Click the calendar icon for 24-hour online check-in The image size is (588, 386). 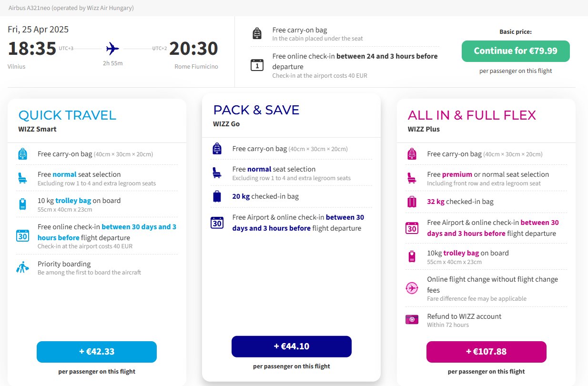click(x=257, y=65)
